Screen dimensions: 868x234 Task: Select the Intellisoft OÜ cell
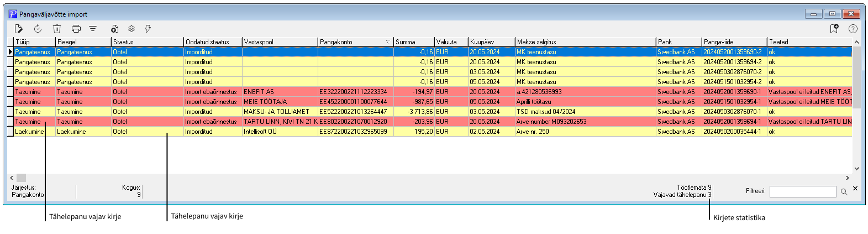280,132
